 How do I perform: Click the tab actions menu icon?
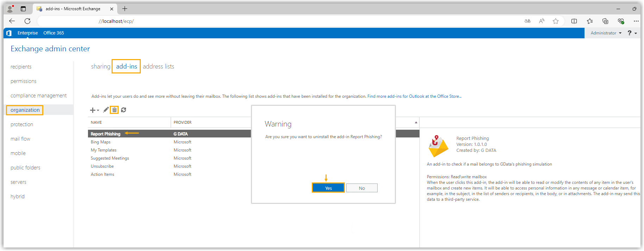tap(23, 9)
